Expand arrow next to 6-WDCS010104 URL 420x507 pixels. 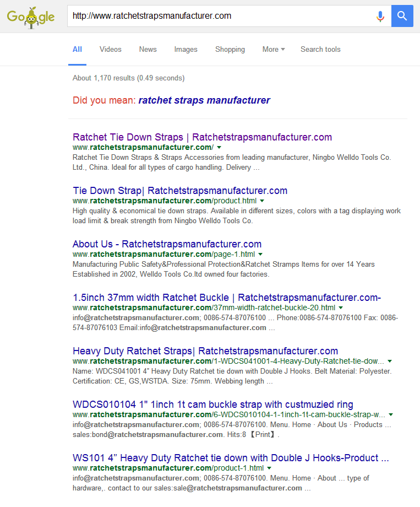click(x=391, y=415)
